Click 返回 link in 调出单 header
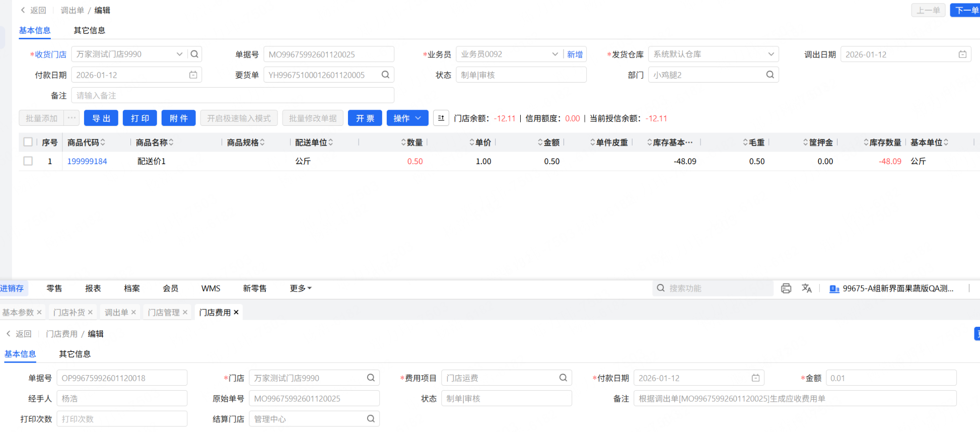The image size is (980, 432). pyautogui.click(x=33, y=10)
